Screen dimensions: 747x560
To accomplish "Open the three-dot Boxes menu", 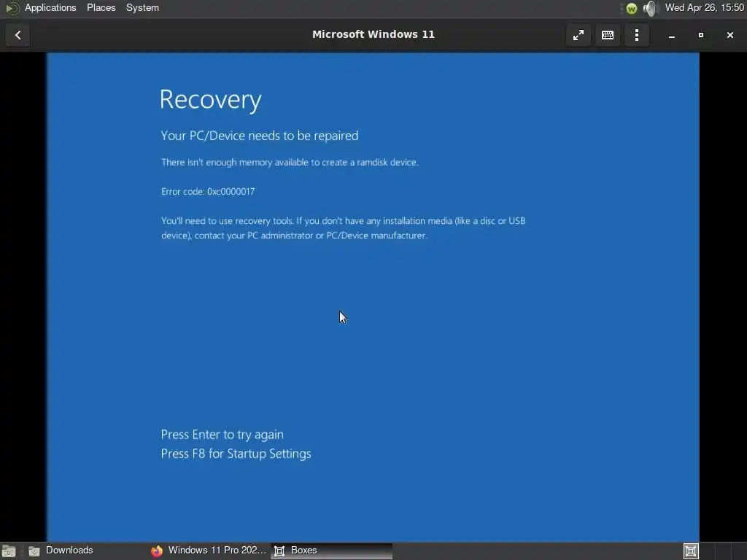I will click(x=637, y=35).
